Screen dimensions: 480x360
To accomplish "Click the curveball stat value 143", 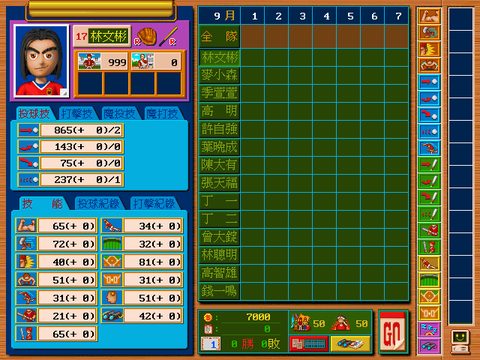I will [x=82, y=147].
